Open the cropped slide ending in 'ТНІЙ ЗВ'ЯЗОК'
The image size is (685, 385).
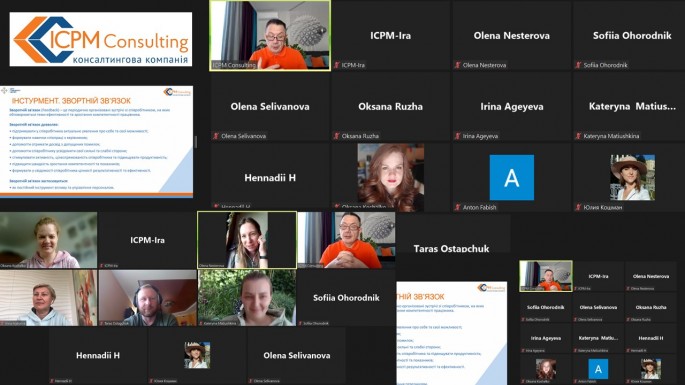452,333
